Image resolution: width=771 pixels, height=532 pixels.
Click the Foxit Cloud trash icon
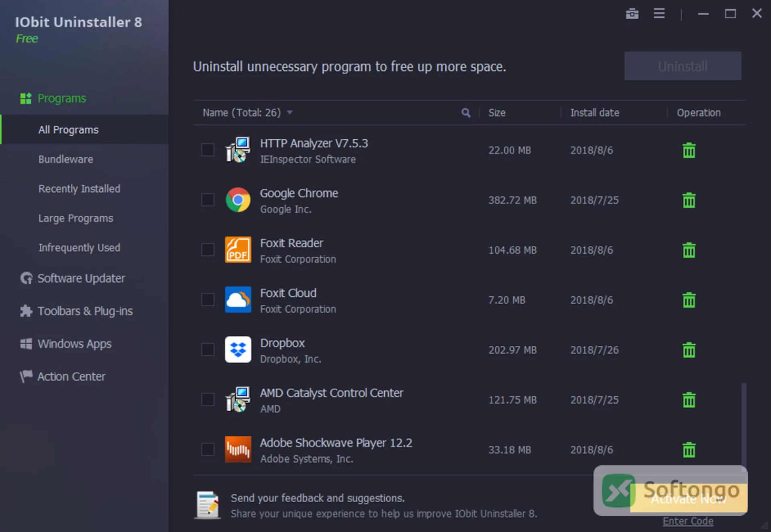pyautogui.click(x=689, y=300)
